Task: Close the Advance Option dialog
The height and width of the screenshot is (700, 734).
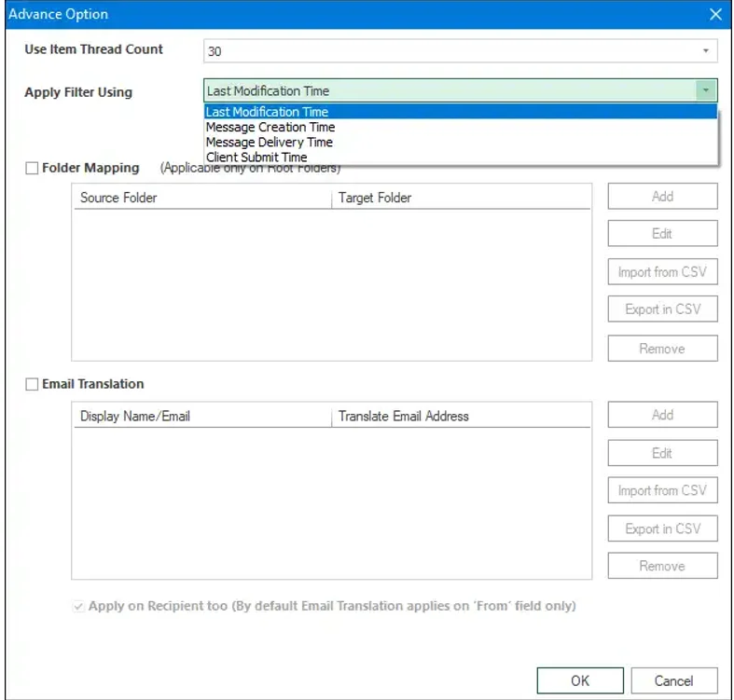Action: [x=715, y=14]
